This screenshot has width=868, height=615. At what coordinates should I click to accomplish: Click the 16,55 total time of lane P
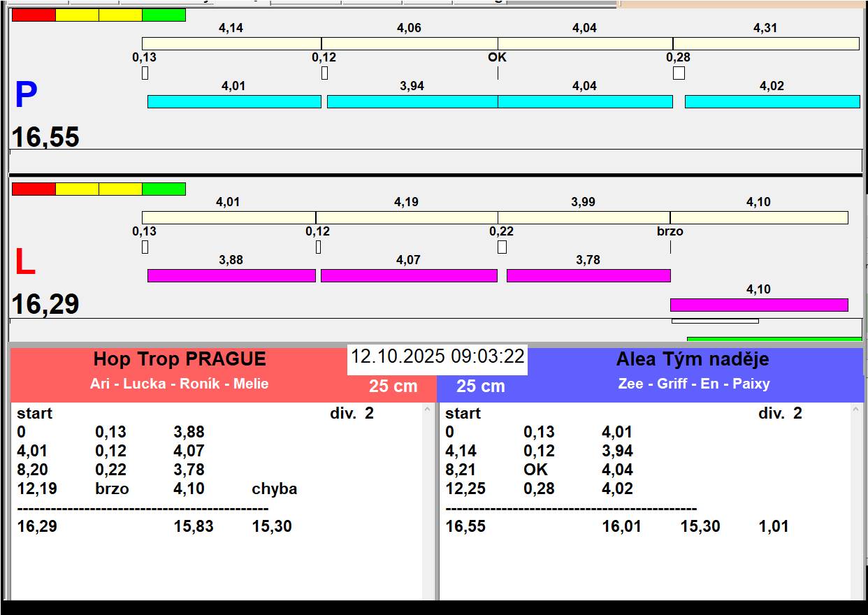coord(45,137)
